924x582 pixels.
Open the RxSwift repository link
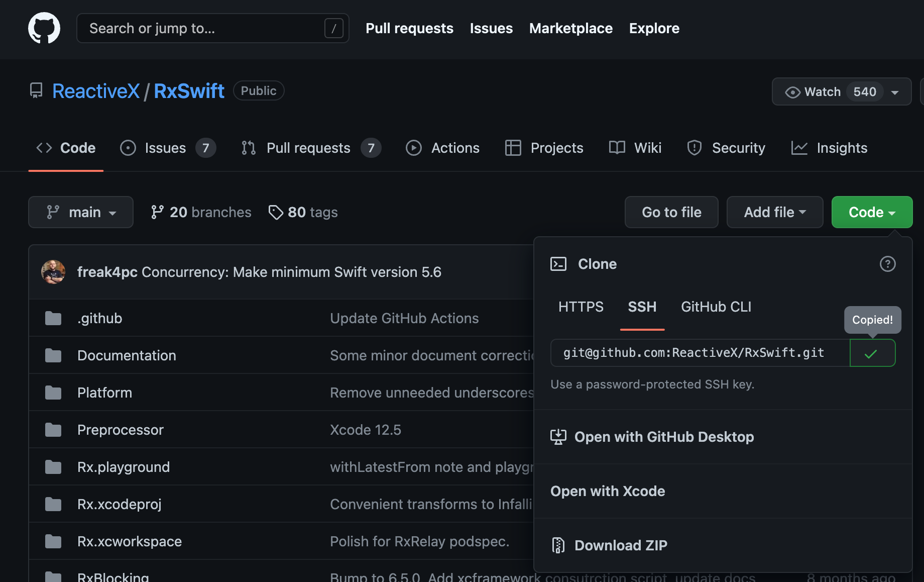tap(189, 91)
